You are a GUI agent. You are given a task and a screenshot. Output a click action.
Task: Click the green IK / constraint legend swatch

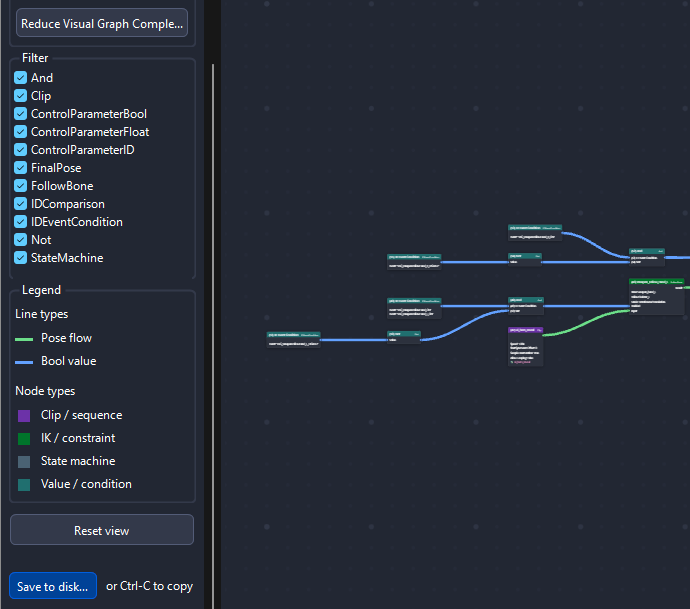pos(24,439)
